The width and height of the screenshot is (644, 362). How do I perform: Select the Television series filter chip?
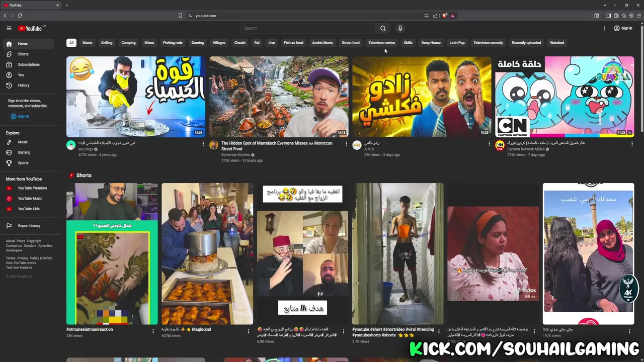pyautogui.click(x=381, y=43)
